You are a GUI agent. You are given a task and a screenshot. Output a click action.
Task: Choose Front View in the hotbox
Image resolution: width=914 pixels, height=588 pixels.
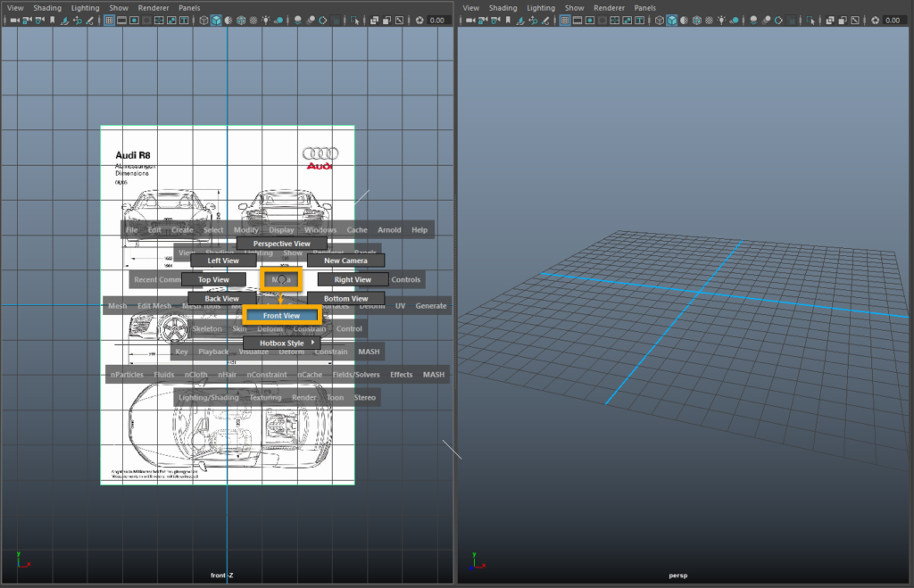(281, 315)
